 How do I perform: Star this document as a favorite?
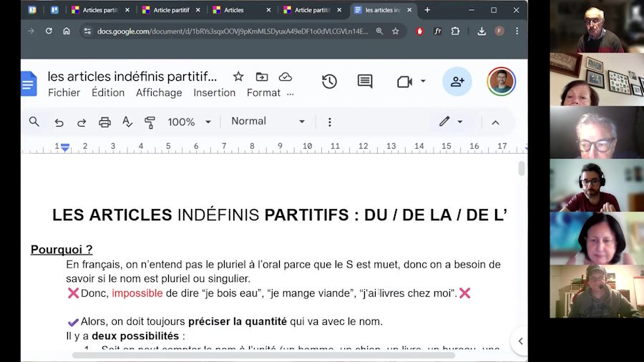point(238,77)
